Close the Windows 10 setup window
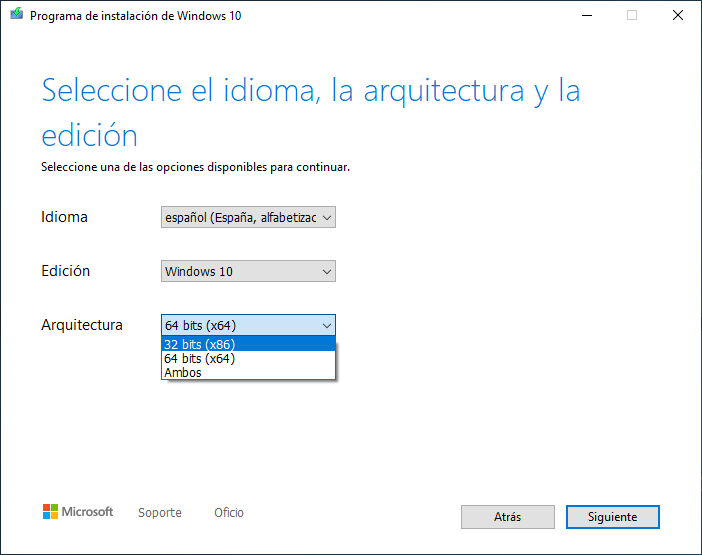Screen dimensions: 702x555 pos(678,15)
